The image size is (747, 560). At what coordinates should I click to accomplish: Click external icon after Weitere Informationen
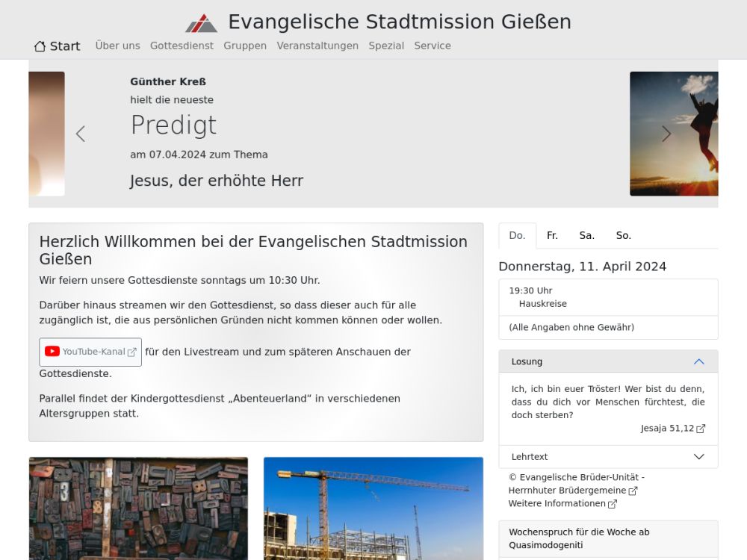point(613,504)
